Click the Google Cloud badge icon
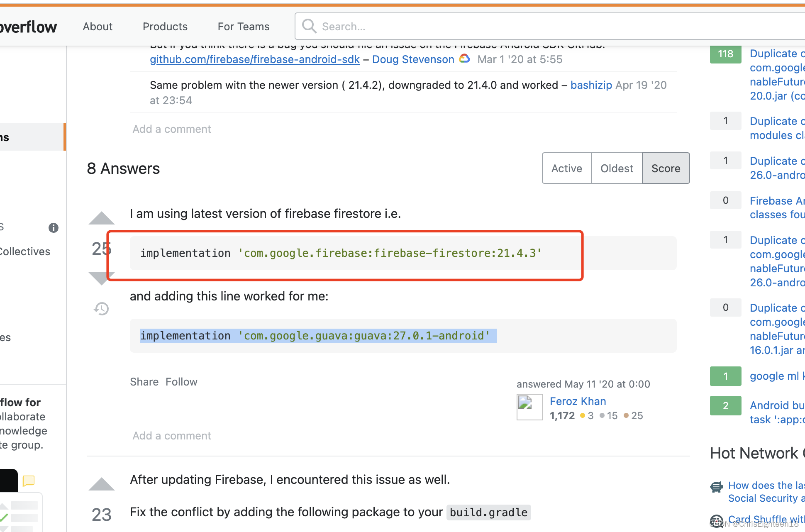This screenshot has height=532, width=805. pyautogui.click(x=465, y=59)
